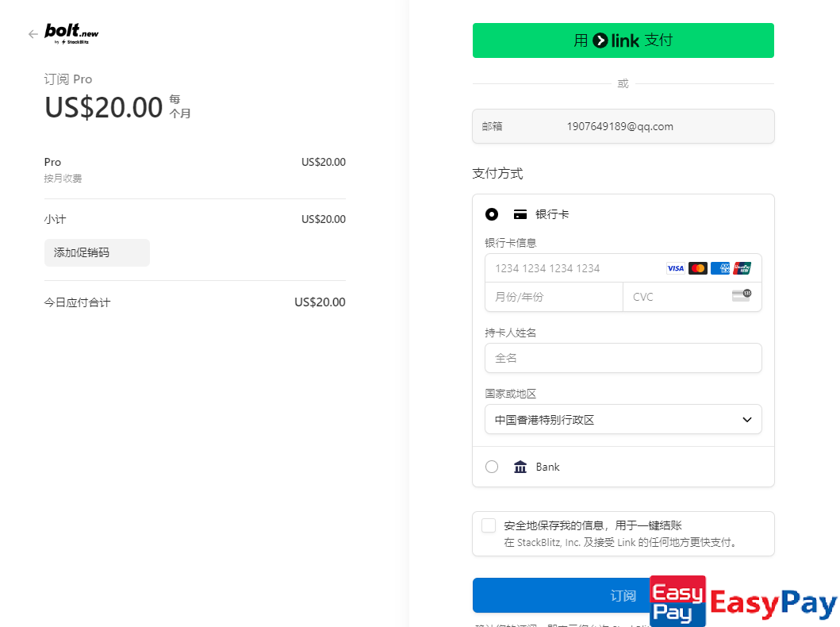Click the card icon beside 银行卡

click(x=520, y=214)
